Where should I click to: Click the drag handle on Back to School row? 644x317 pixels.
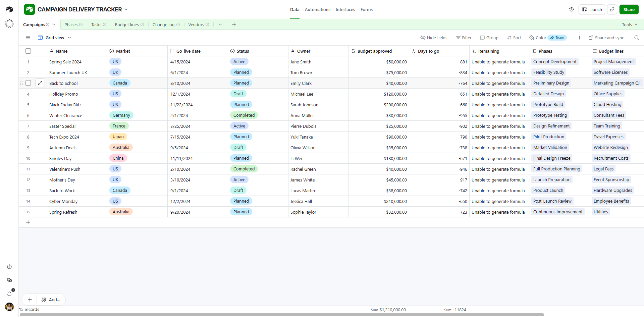[x=21, y=83]
